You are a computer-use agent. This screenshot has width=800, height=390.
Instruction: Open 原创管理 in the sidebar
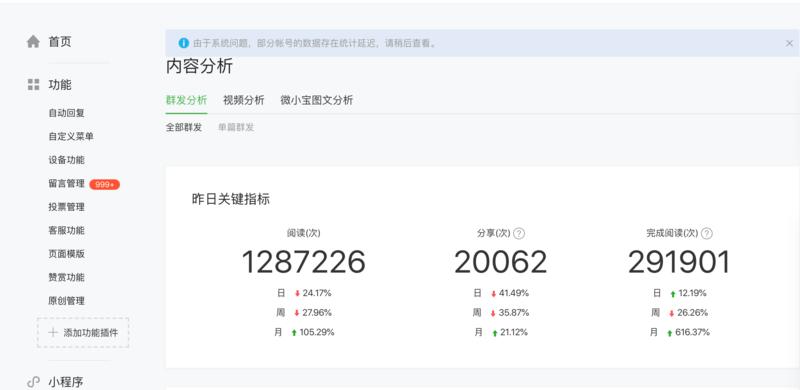[x=66, y=301]
